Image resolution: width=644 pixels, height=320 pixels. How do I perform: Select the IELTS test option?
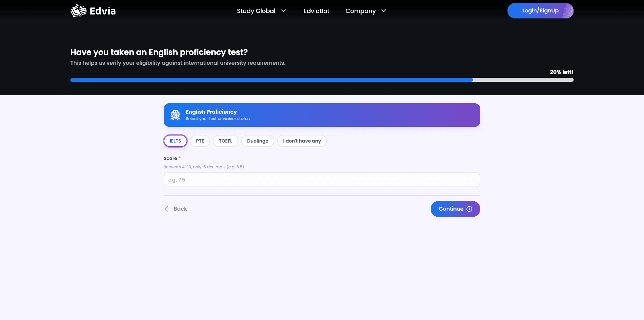pyautogui.click(x=175, y=141)
